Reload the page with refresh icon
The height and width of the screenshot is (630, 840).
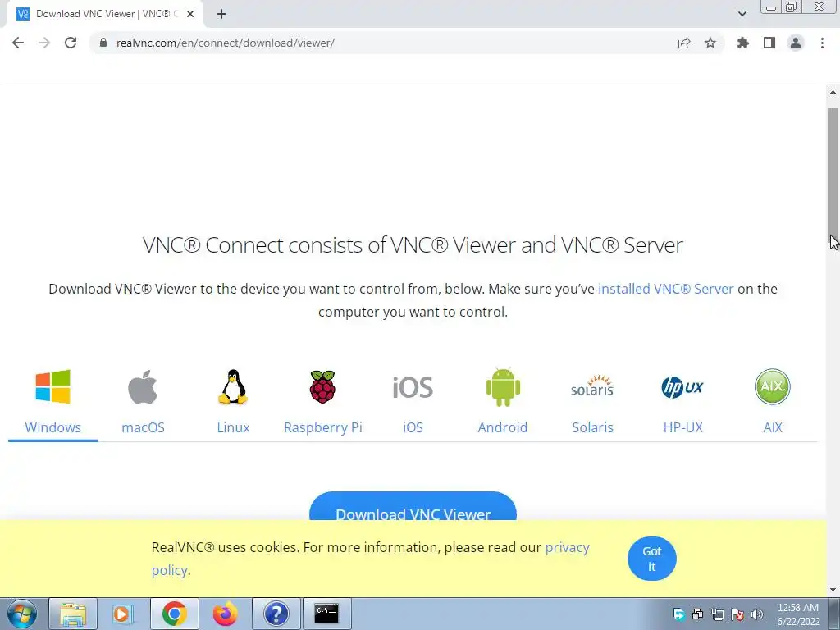[x=71, y=43]
